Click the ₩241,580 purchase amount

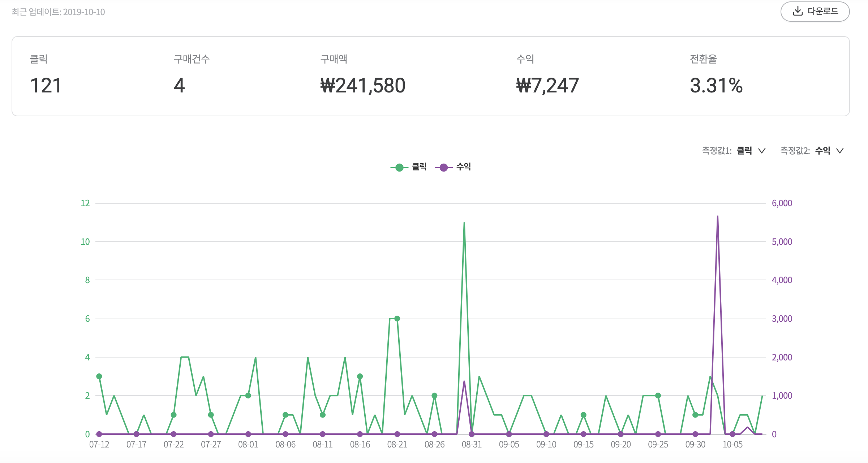click(363, 86)
